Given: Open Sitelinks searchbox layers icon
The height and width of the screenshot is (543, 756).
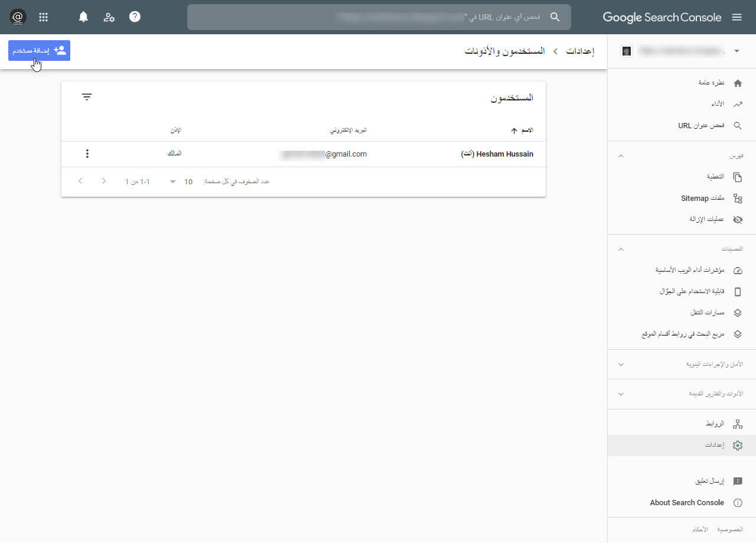Looking at the screenshot, I should pyautogui.click(x=738, y=334).
